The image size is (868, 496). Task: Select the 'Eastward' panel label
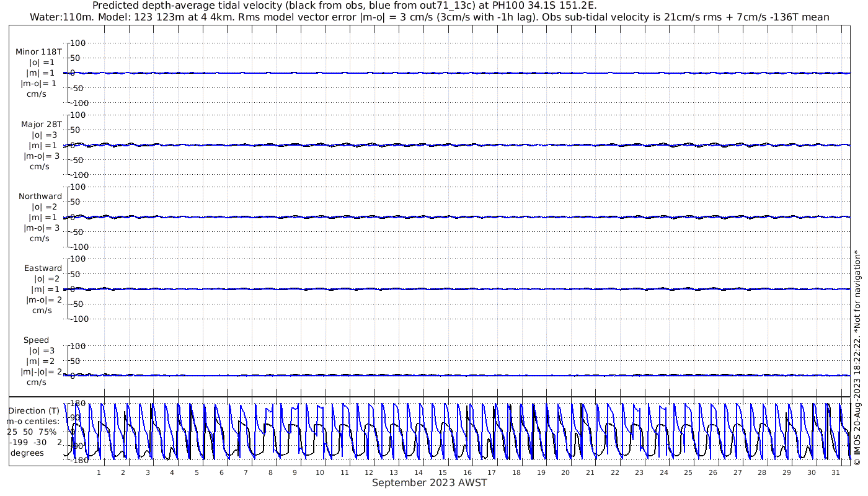click(43, 268)
